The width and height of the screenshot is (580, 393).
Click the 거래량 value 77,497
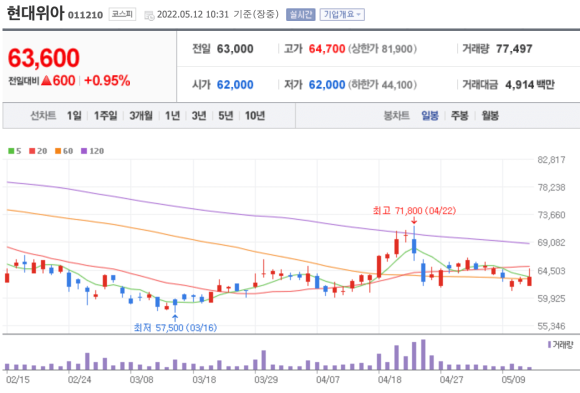click(514, 49)
